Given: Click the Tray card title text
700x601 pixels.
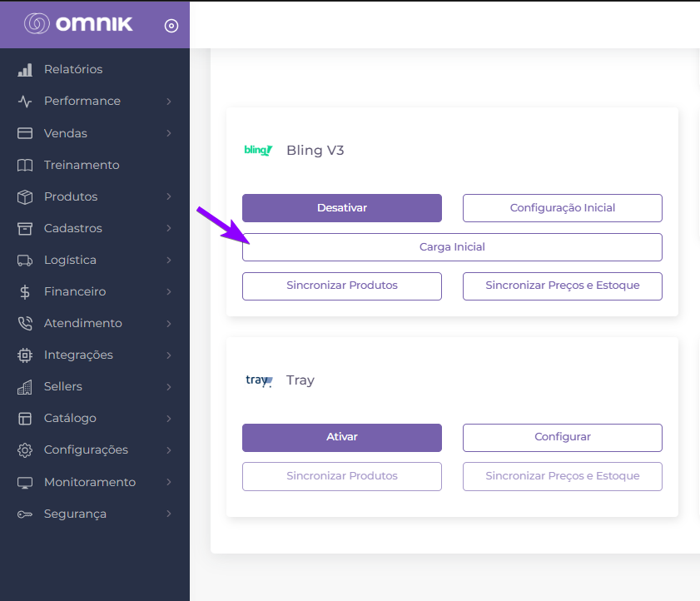Looking at the screenshot, I should click(300, 380).
